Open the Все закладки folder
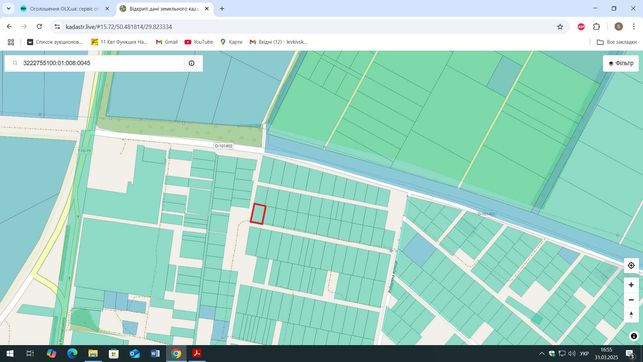The width and height of the screenshot is (643, 362). [x=617, y=42]
